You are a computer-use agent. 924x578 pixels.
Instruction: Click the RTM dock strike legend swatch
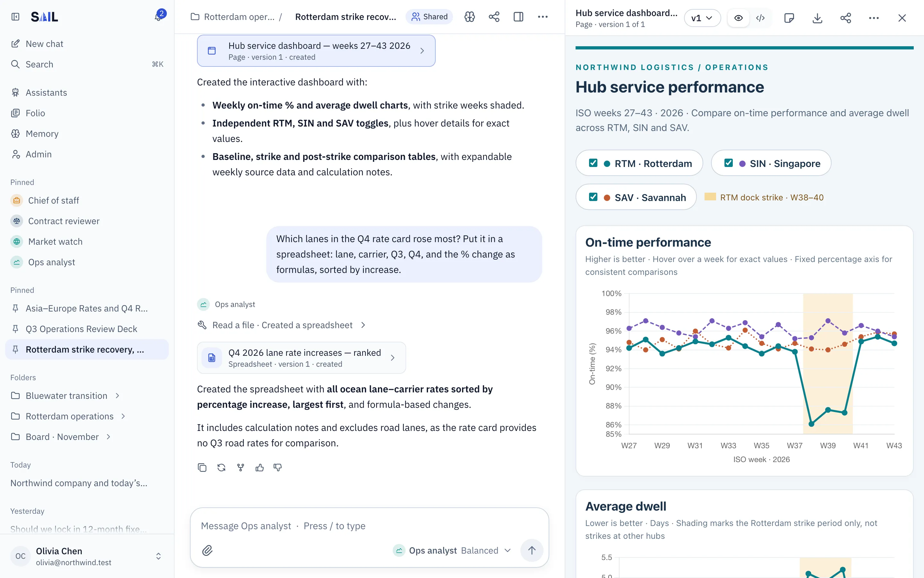(710, 197)
